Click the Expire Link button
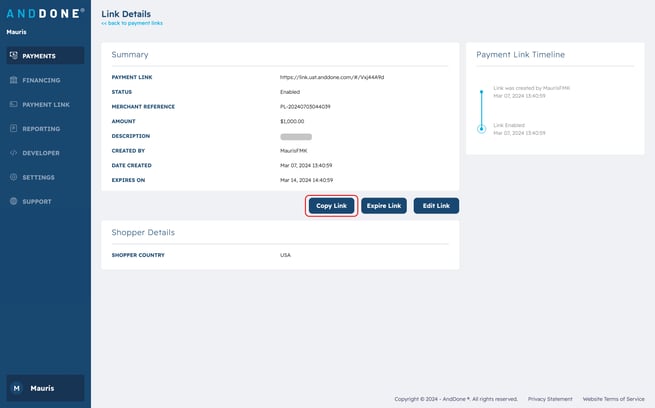Image resolution: width=655 pixels, height=408 pixels. 384,206
